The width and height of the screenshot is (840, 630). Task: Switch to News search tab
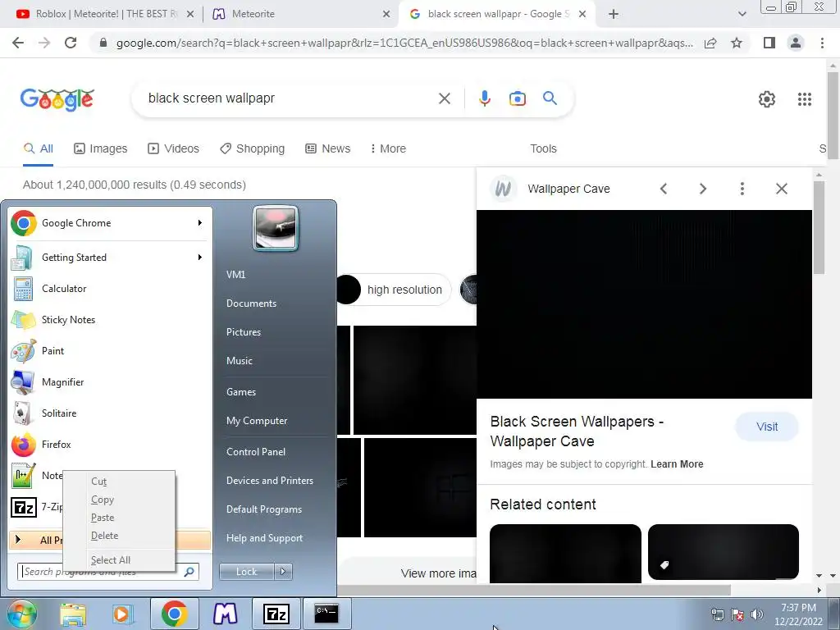point(328,148)
